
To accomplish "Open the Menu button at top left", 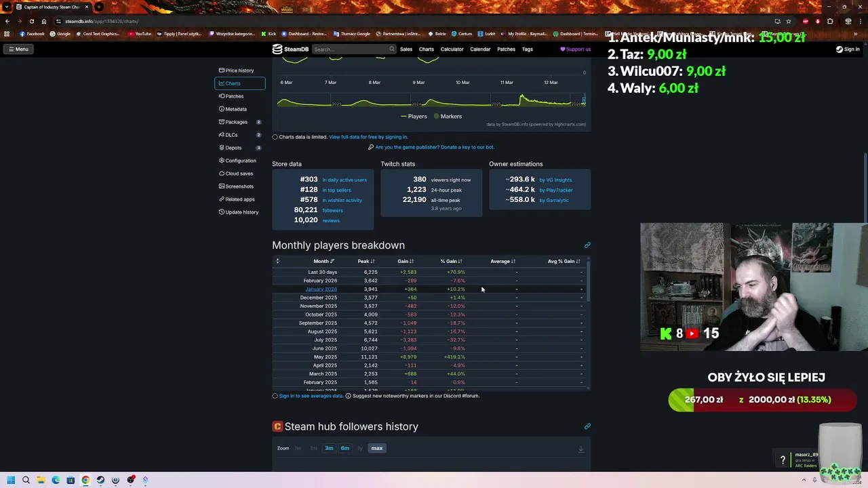I will (x=18, y=49).
